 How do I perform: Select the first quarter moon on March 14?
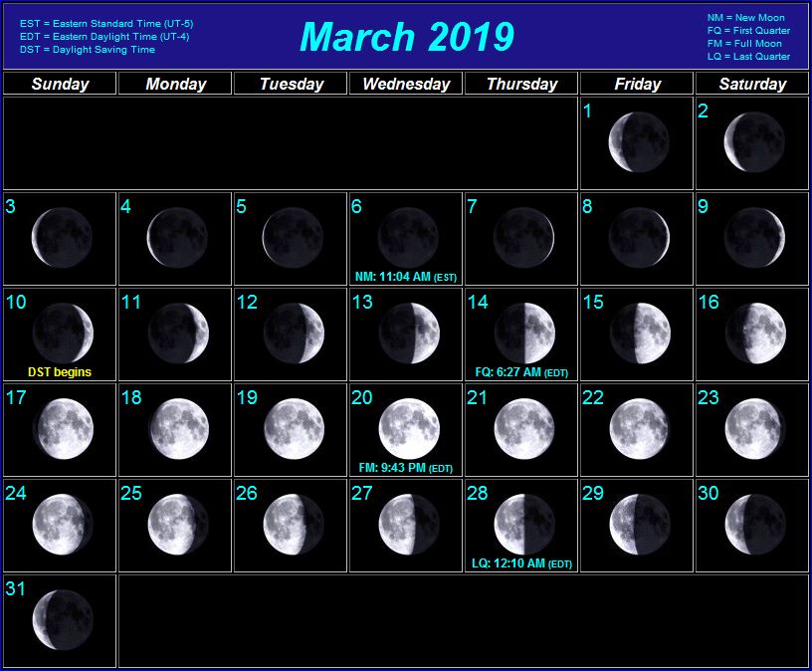click(x=524, y=333)
